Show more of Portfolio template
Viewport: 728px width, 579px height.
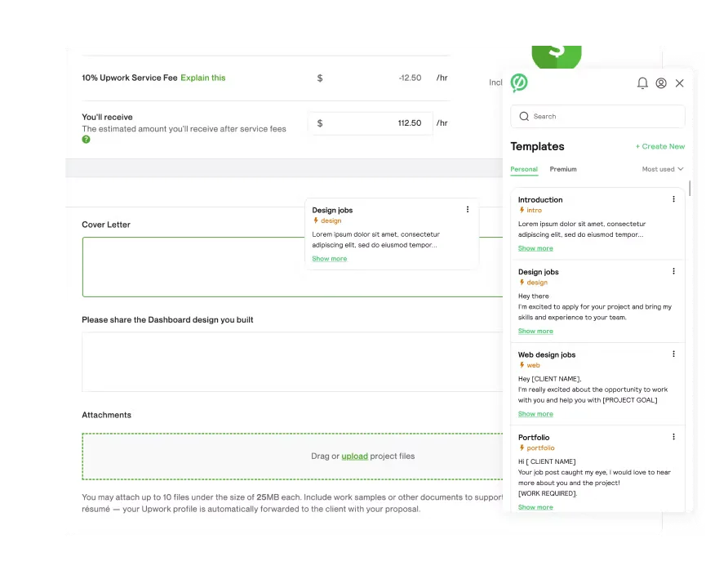(535, 507)
